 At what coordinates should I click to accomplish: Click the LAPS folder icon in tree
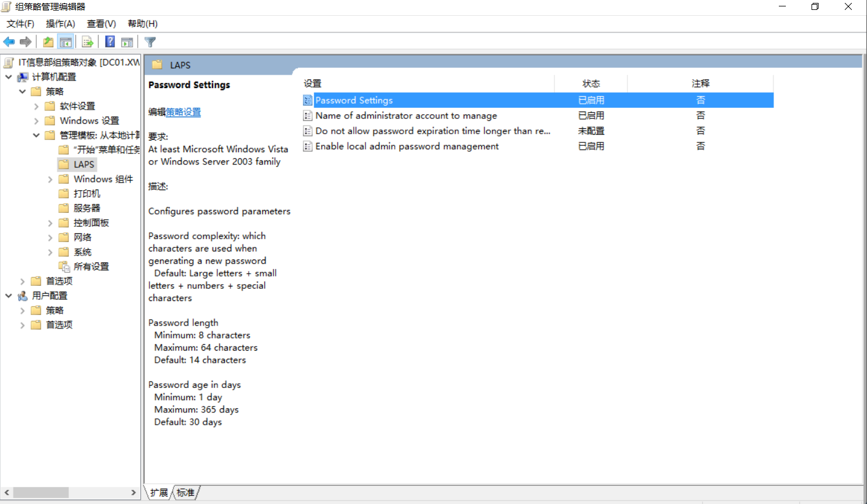tap(64, 164)
